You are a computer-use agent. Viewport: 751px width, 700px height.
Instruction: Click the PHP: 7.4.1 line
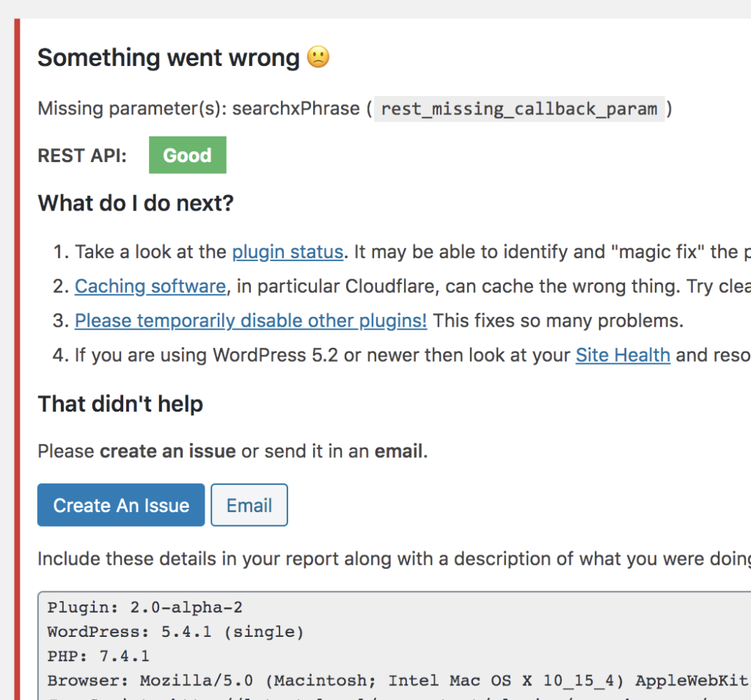pyautogui.click(x=98, y=656)
